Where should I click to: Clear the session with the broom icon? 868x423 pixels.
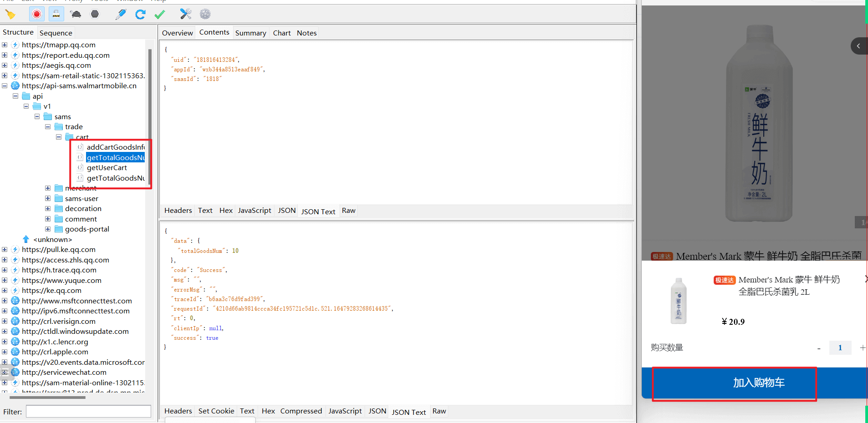tap(10, 15)
